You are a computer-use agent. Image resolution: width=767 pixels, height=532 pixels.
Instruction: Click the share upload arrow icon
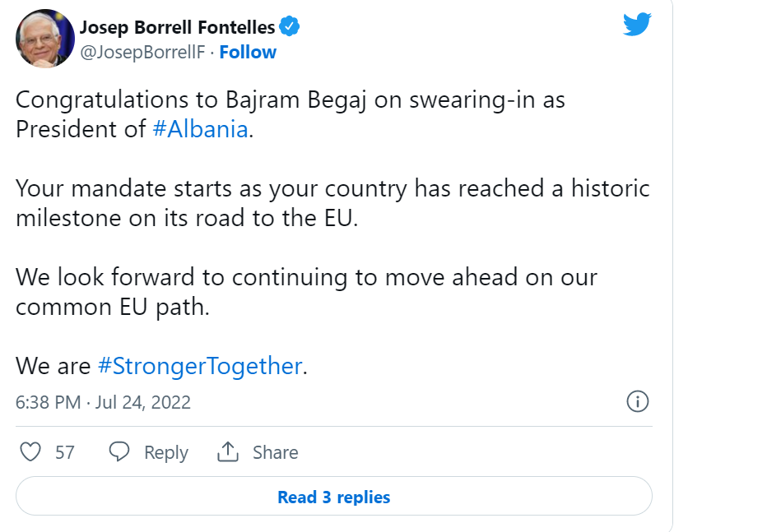click(x=227, y=452)
